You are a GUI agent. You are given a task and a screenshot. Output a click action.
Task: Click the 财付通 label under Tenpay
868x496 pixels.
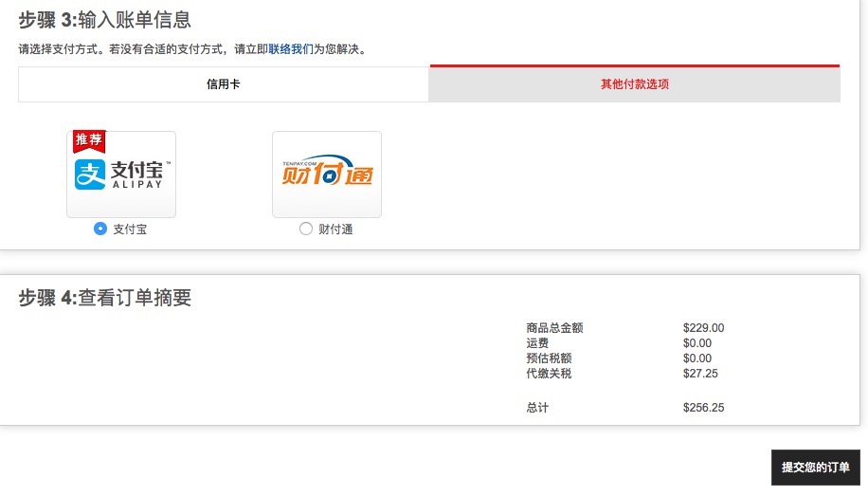[x=335, y=230]
